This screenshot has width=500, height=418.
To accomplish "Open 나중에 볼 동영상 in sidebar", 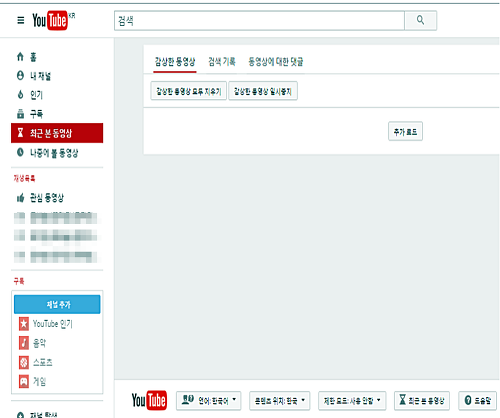I will tap(54, 153).
